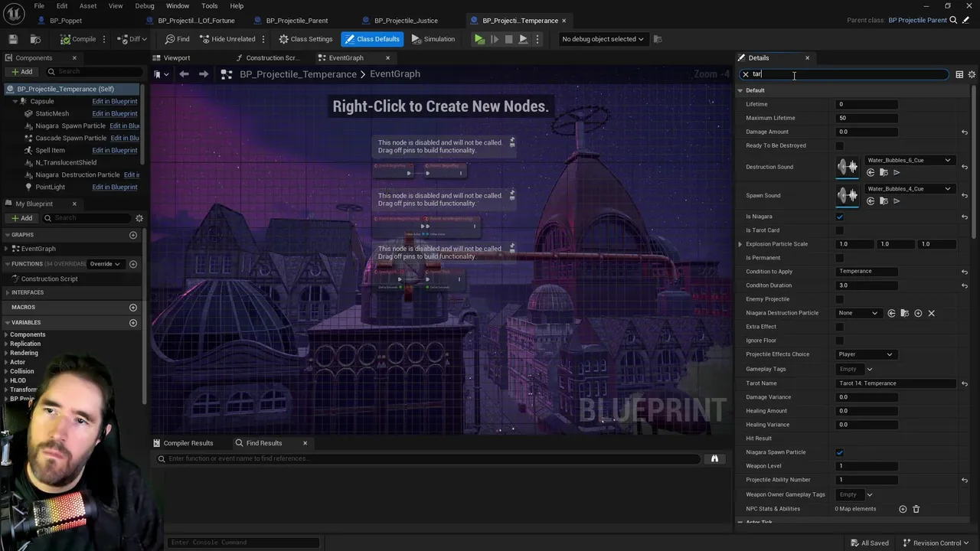Screen dimensions: 980x551
Task: Reset Damage Amount to default arrow
Action: click(x=965, y=132)
